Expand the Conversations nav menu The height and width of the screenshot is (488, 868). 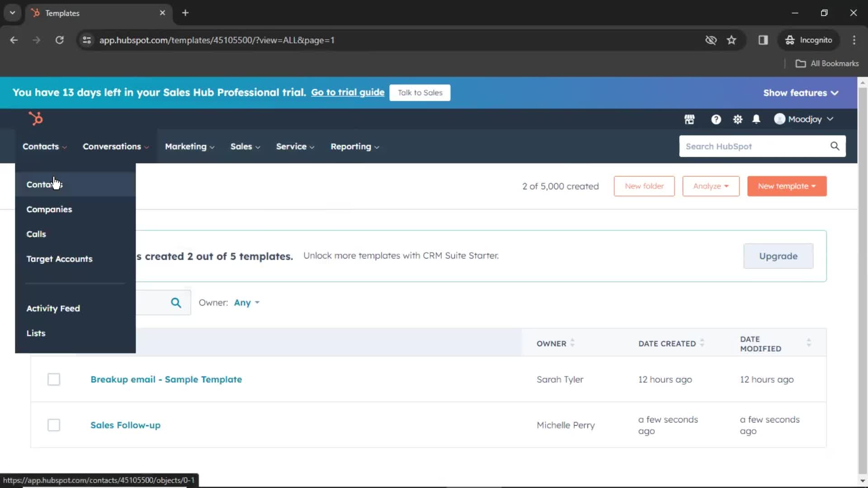pos(116,146)
